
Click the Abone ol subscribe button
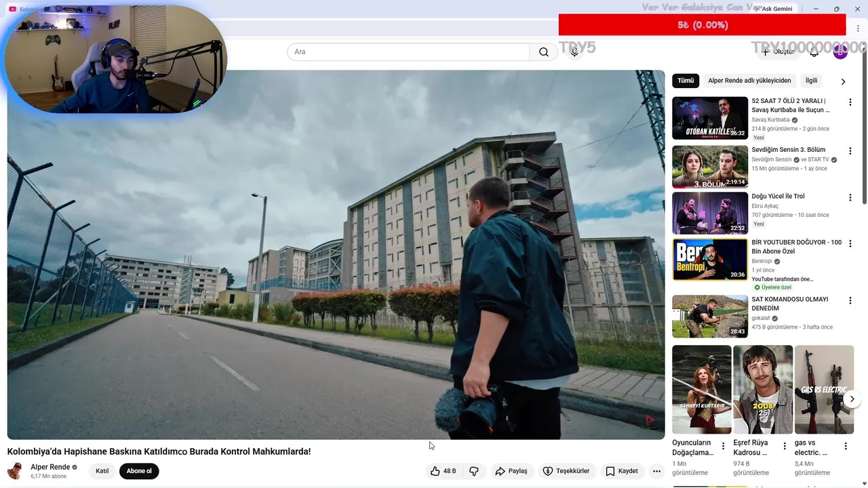(139, 471)
